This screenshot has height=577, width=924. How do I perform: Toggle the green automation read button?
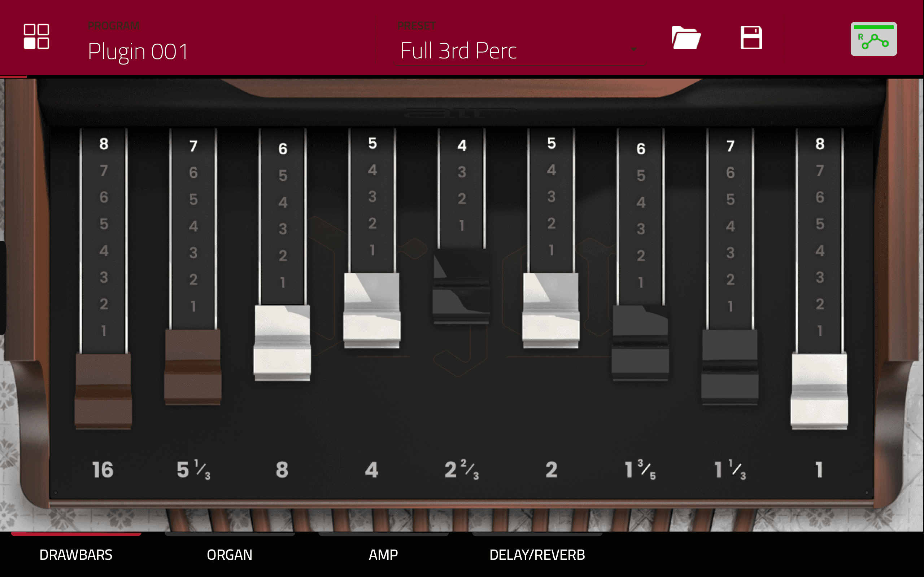[873, 39]
